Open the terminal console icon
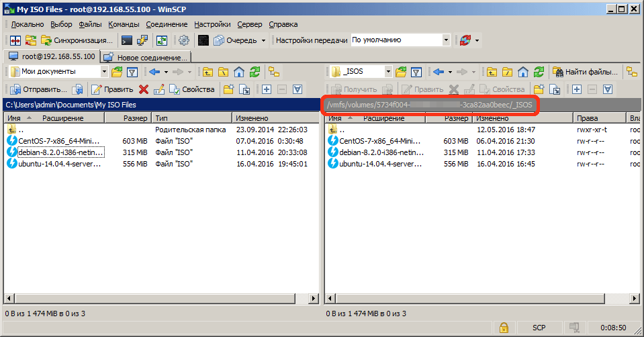This screenshot has height=337, width=644. (x=127, y=40)
